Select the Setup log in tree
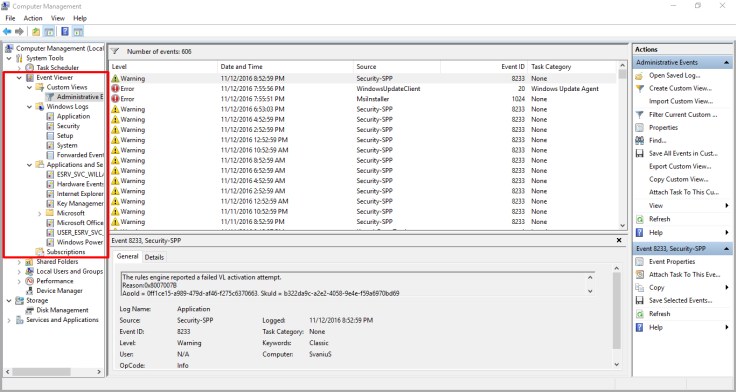 65,136
